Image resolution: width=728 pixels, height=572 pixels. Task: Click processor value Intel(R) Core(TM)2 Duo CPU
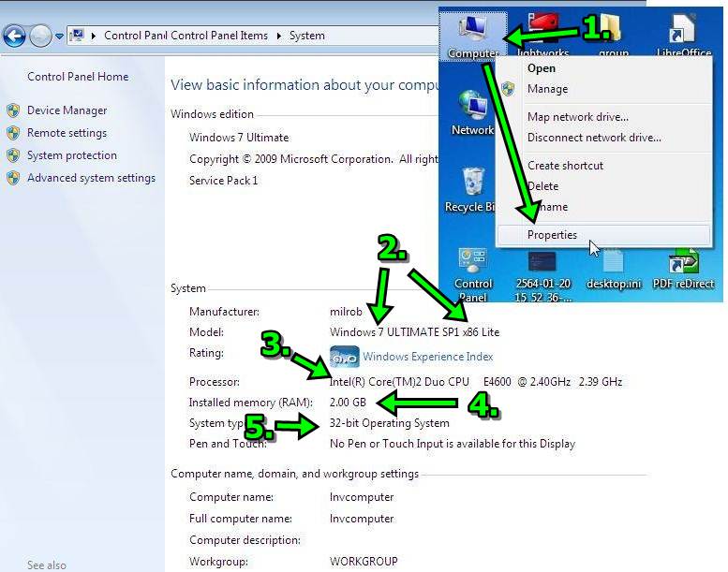pos(399,382)
